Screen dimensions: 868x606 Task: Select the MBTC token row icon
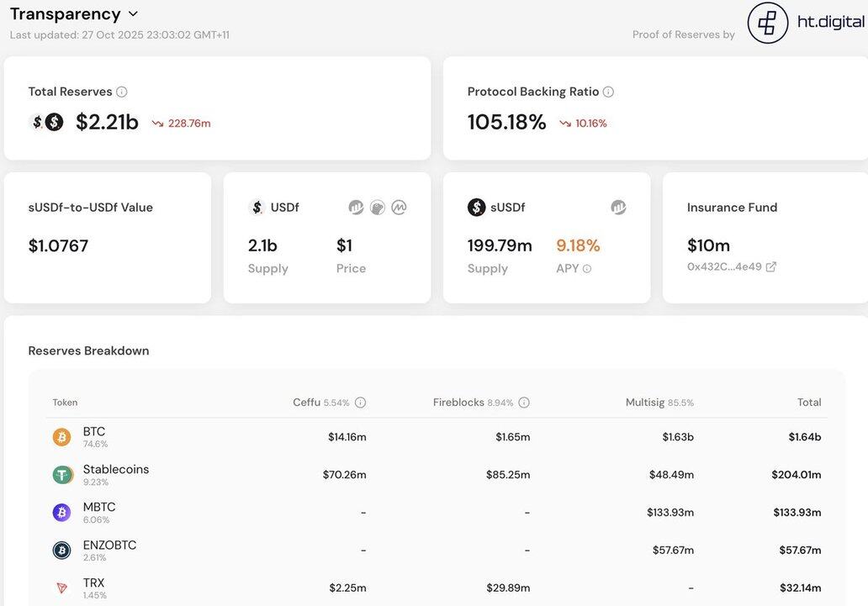click(x=62, y=513)
